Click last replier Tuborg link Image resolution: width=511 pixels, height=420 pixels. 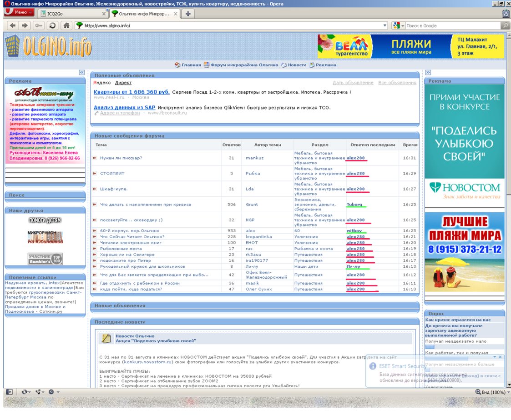(354, 205)
